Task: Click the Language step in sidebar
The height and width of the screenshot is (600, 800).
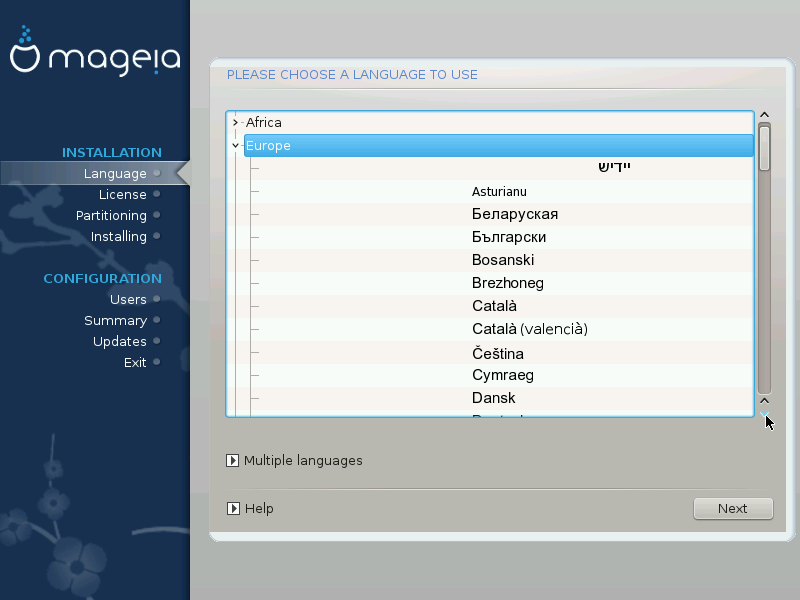Action: tap(115, 173)
